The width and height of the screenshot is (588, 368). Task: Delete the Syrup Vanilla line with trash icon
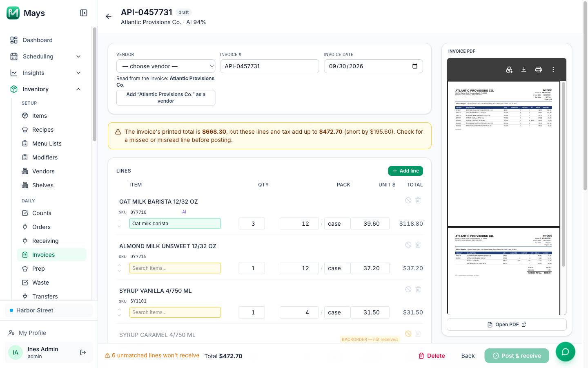tap(418, 289)
